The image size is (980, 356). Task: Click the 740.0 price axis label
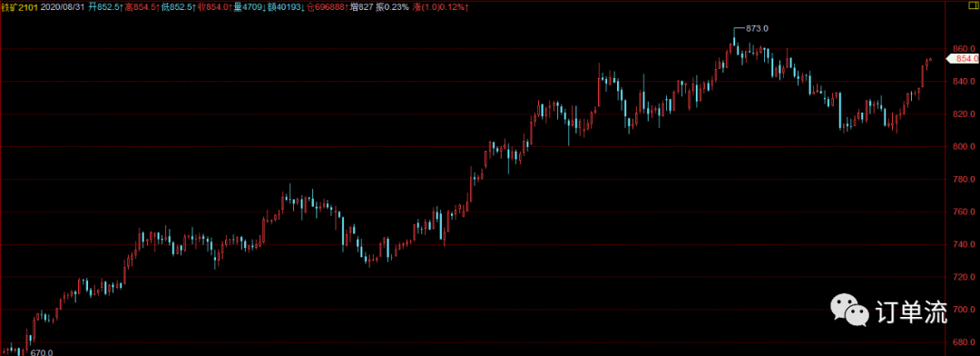point(965,244)
